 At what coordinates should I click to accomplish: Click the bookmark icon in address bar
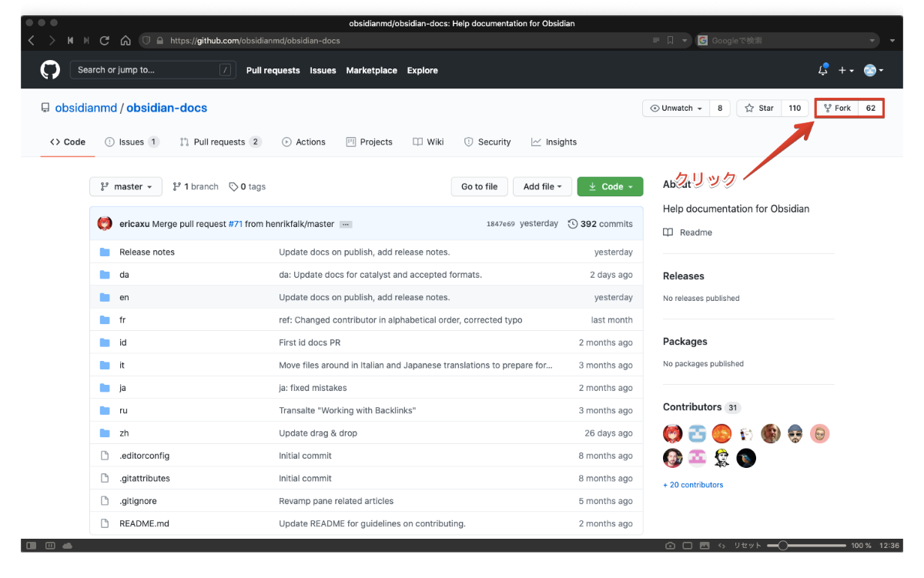[x=671, y=41]
